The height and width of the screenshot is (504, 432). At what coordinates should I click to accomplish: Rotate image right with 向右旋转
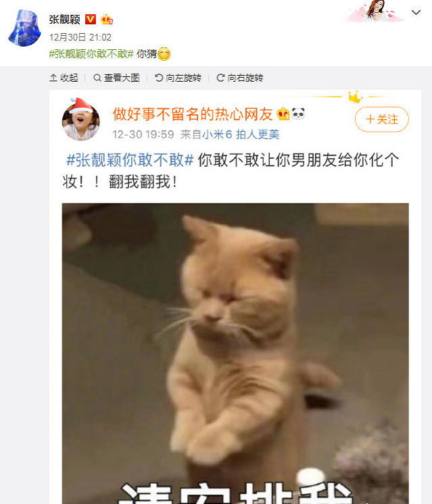239,78
